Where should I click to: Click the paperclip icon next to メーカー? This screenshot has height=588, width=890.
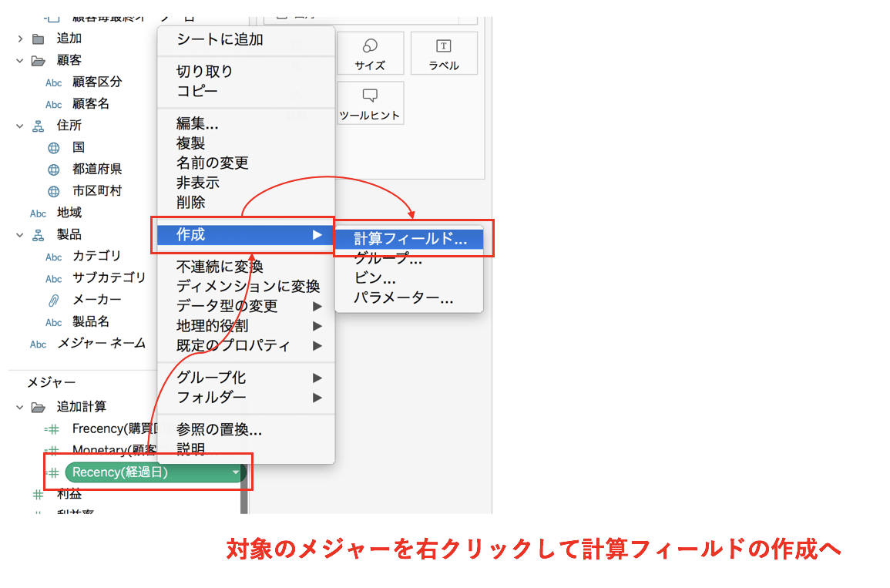click(x=53, y=301)
